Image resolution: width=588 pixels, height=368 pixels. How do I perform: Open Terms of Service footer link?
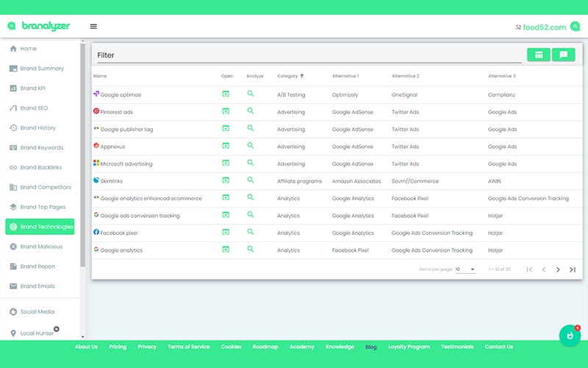pos(189,347)
